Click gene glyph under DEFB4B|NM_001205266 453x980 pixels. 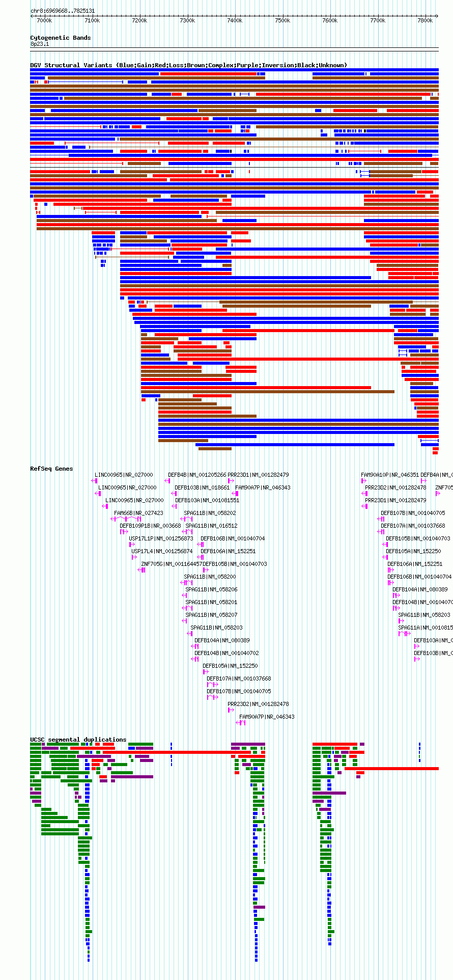[166, 481]
